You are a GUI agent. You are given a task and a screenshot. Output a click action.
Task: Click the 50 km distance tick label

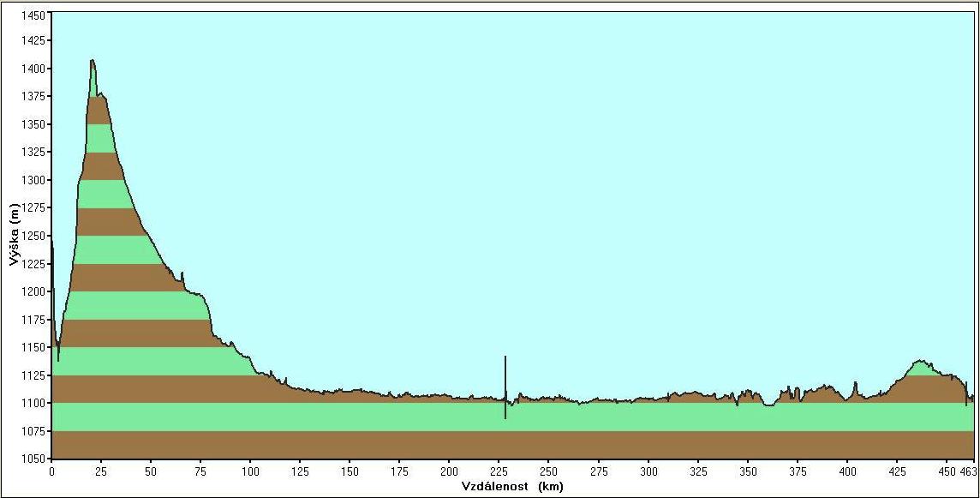click(151, 471)
